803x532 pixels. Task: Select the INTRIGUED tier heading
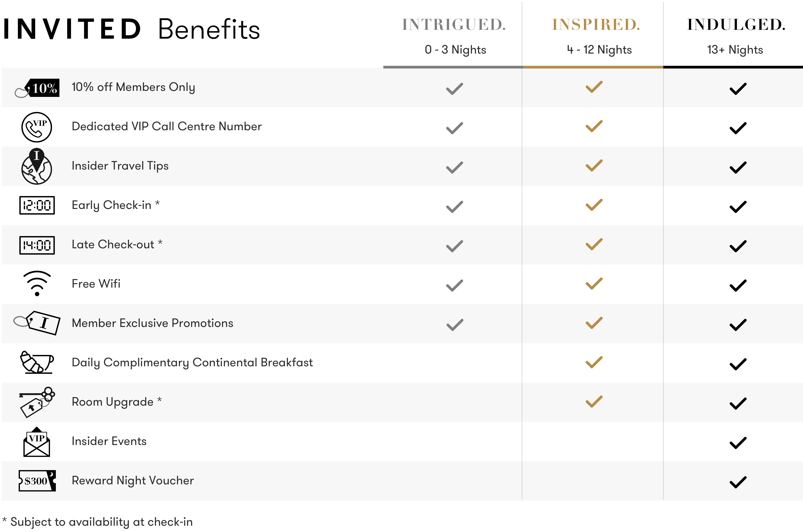(x=454, y=25)
